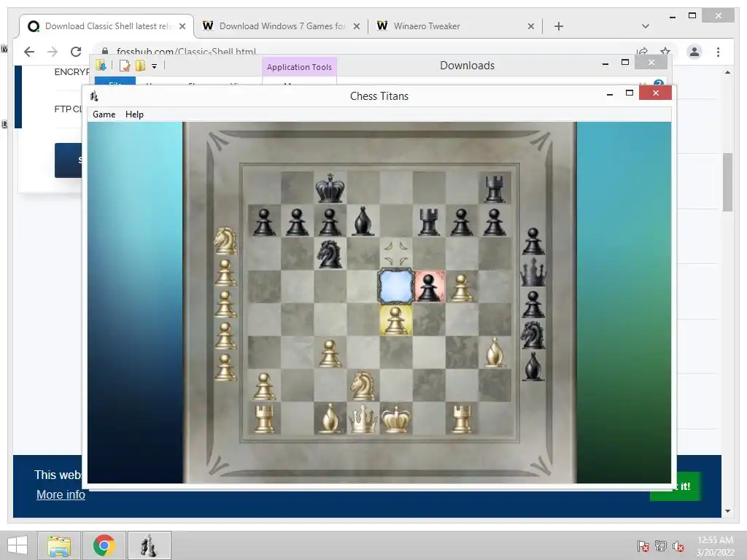Expand the Downloads quick access toolbar dropdown

[x=155, y=66]
